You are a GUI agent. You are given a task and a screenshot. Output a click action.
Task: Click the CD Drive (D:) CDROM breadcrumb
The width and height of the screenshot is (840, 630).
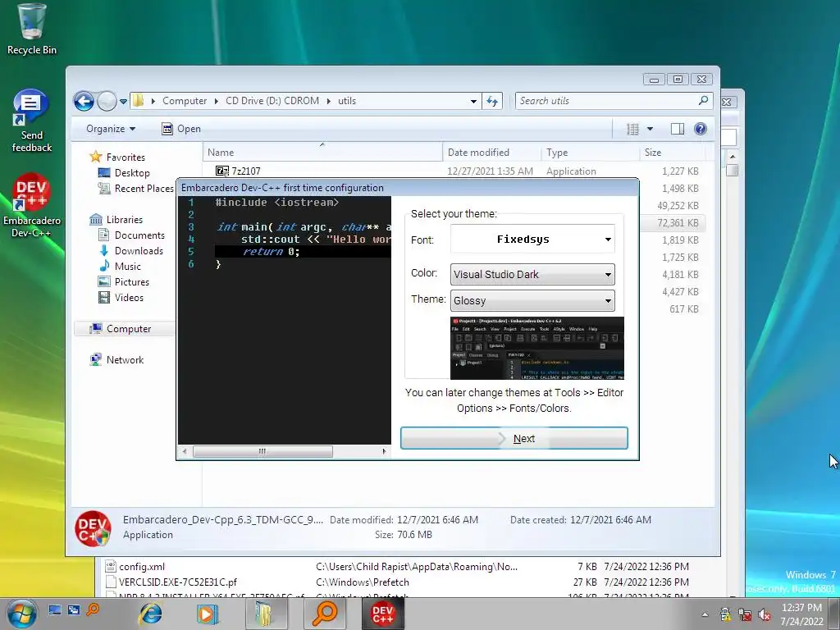[x=272, y=101]
